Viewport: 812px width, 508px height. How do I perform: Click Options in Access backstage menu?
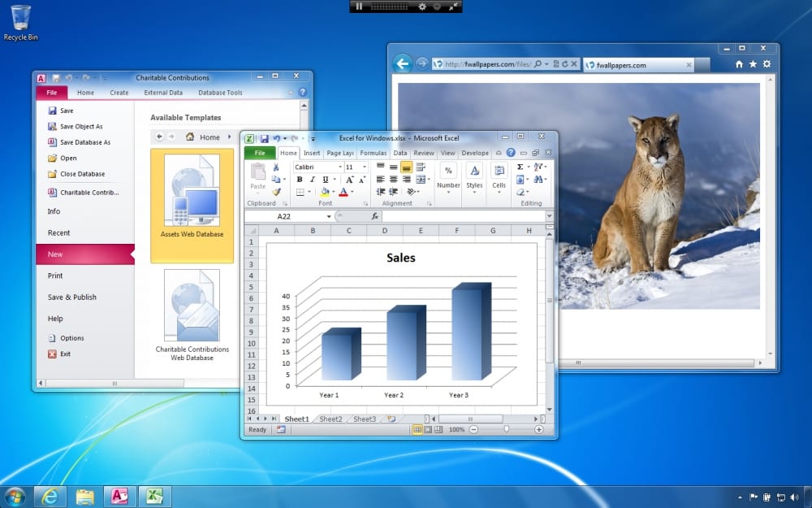pos(67,338)
